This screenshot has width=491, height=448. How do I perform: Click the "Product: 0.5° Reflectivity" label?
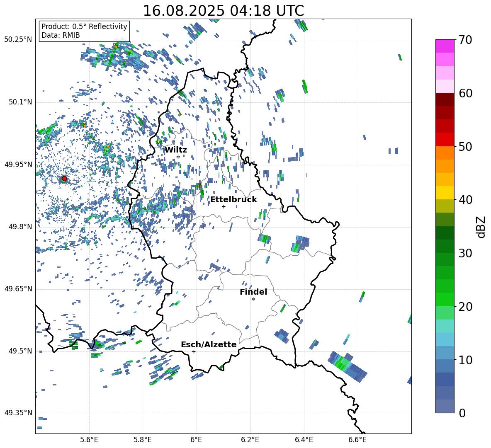point(84,27)
